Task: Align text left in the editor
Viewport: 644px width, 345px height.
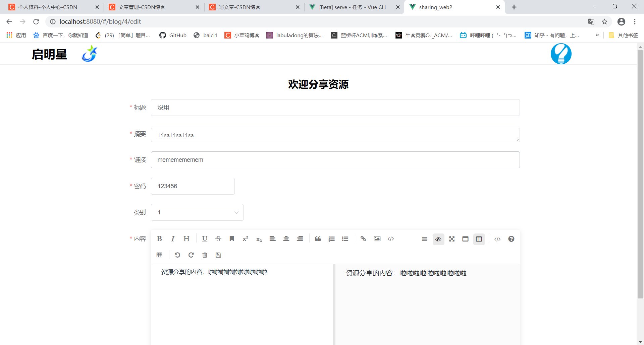Action: [272, 239]
